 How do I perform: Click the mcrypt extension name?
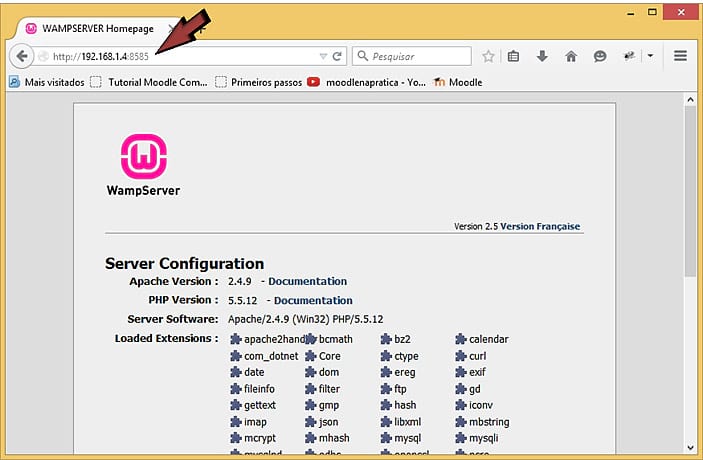click(260, 438)
